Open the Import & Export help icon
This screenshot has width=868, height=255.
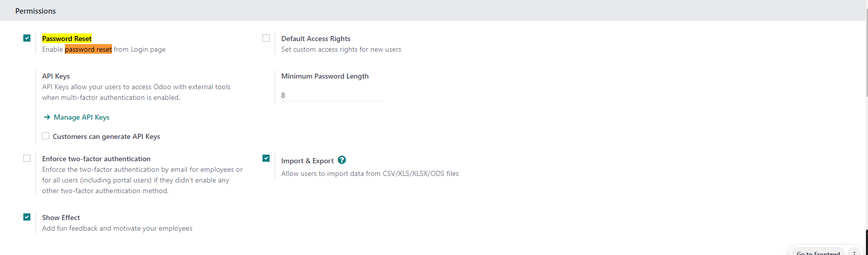[342, 160]
